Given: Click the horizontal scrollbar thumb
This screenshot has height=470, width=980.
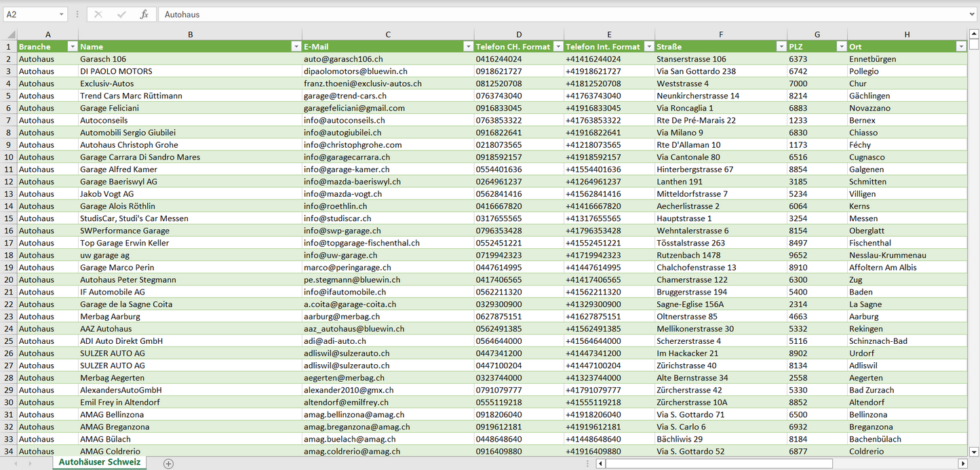Looking at the screenshot, I should 719,464.
